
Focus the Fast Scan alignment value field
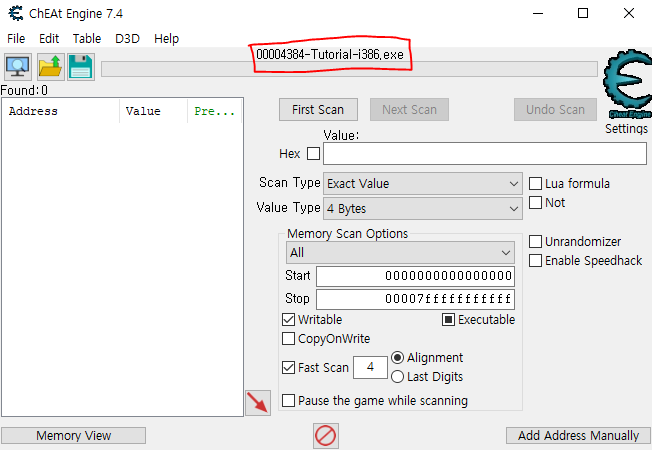click(x=370, y=367)
